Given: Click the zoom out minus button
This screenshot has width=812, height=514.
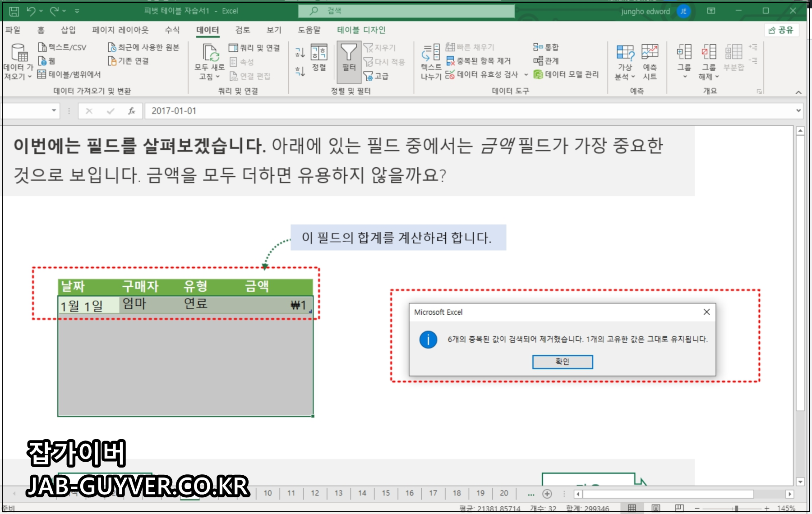Looking at the screenshot, I should [697, 509].
